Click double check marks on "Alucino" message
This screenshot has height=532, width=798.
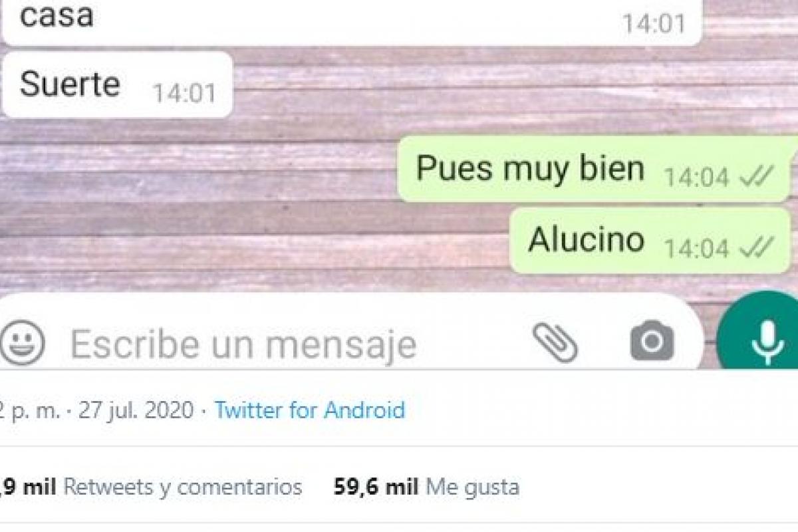point(756,248)
